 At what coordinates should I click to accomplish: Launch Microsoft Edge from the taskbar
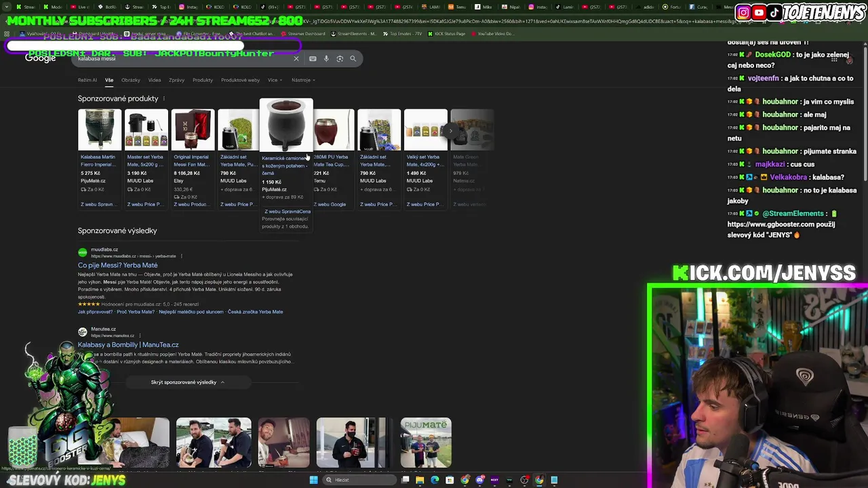(x=435, y=480)
